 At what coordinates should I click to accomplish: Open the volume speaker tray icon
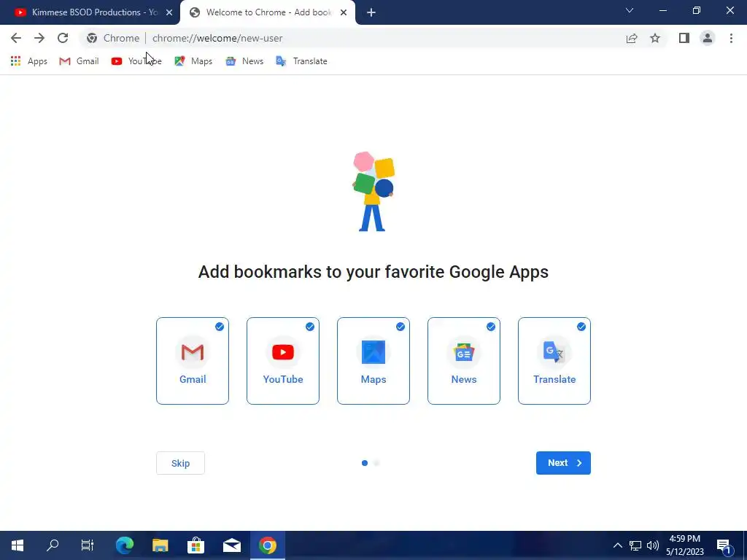653,545
